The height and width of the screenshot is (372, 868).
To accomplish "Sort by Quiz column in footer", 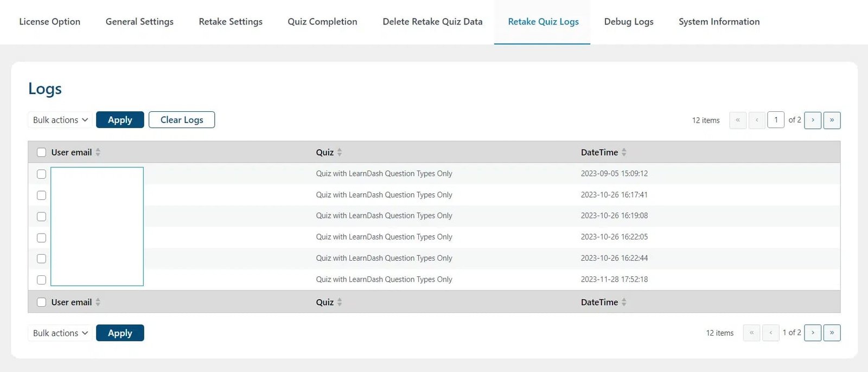I will (329, 302).
